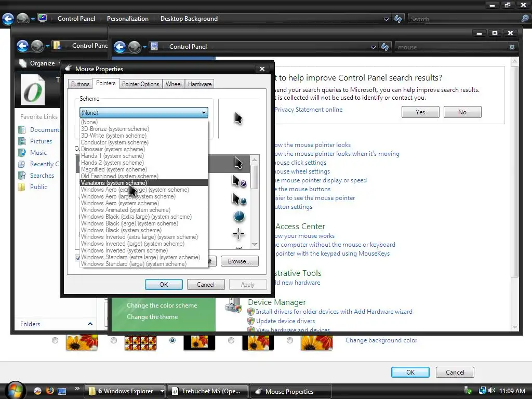532x399 pixels.
Task: Click OK in Desktop Background window
Action: (x=410, y=372)
